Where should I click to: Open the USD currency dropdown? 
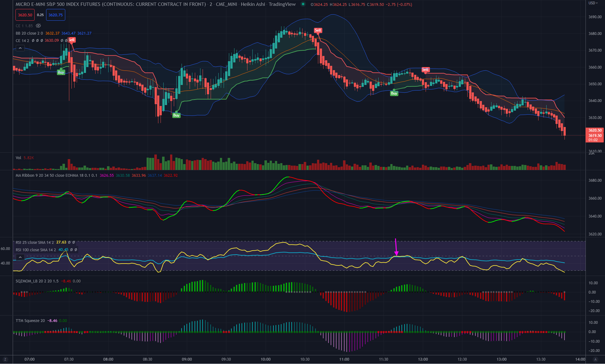pyautogui.click(x=593, y=3)
